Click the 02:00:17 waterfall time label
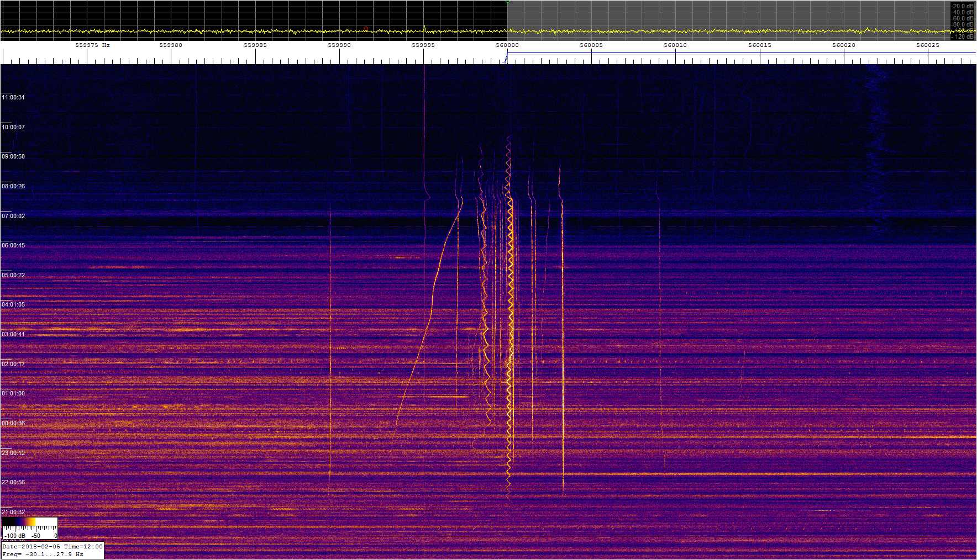The height and width of the screenshot is (560, 977). click(13, 364)
